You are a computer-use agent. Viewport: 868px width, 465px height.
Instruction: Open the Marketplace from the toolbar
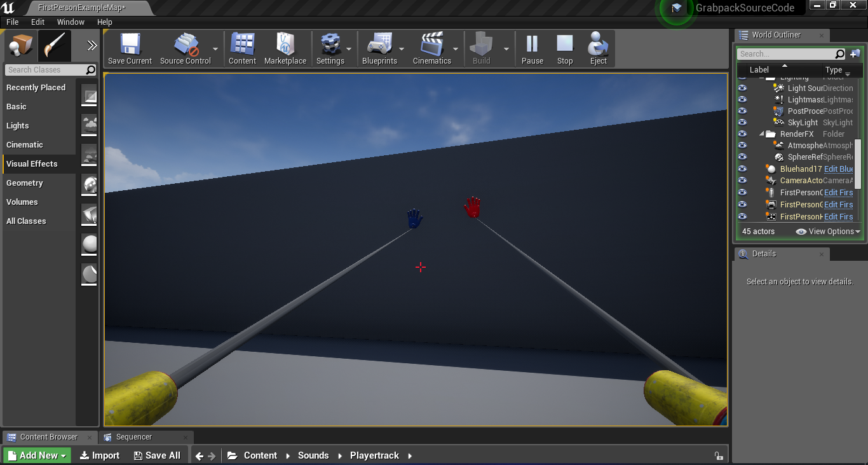tap(285, 43)
